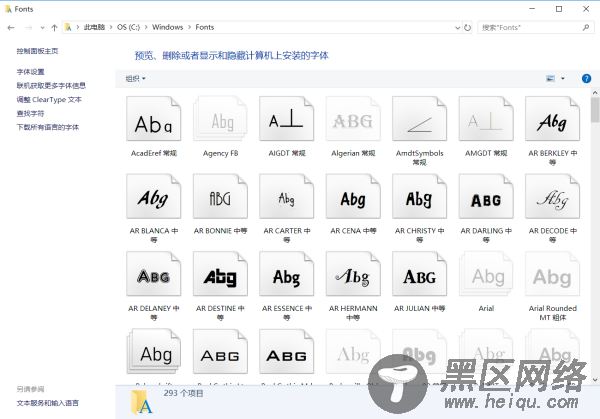Click the search magnifier icon

click(x=586, y=28)
